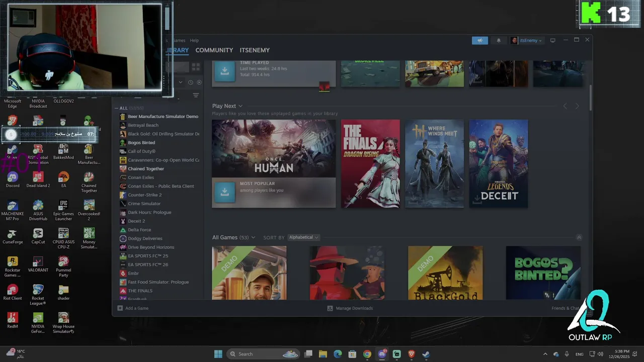Click Add a Game link
This screenshot has width=644, height=362.
pyautogui.click(x=137, y=308)
